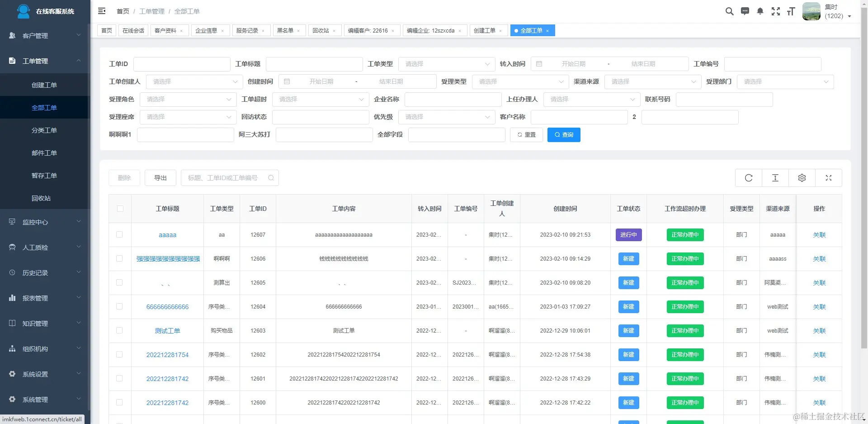Image resolution: width=868 pixels, height=424 pixels.
Task: Open the 工单超时 dropdown filter
Action: pos(321,99)
